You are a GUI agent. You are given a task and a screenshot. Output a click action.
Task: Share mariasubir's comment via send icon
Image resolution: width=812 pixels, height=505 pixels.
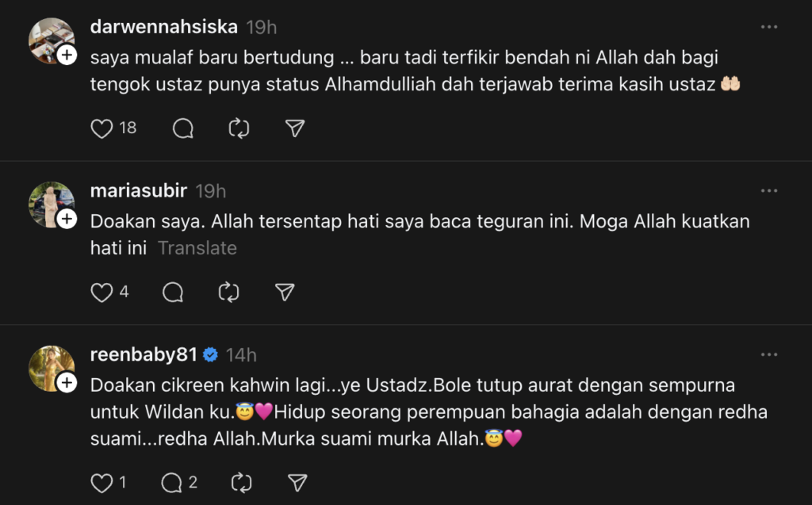coord(285,293)
